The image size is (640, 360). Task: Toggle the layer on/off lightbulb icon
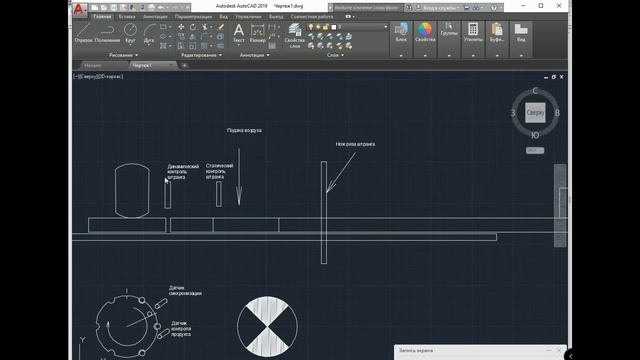point(311,27)
